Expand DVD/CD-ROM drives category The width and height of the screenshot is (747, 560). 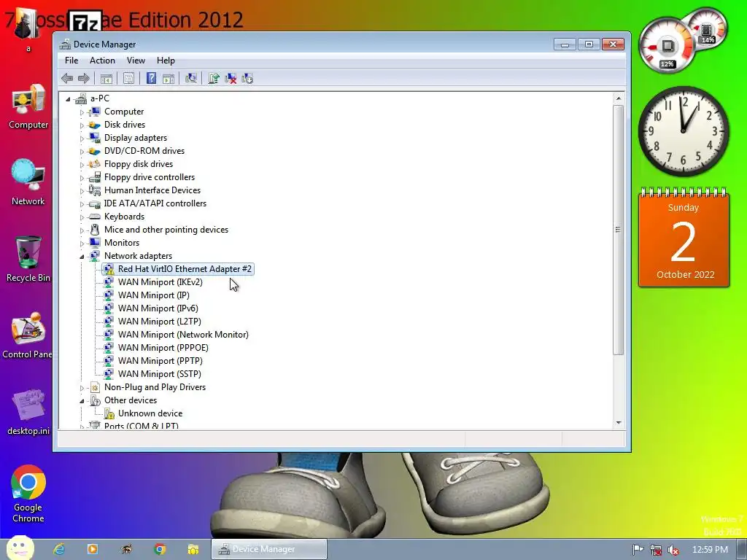(x=82, y=152)
